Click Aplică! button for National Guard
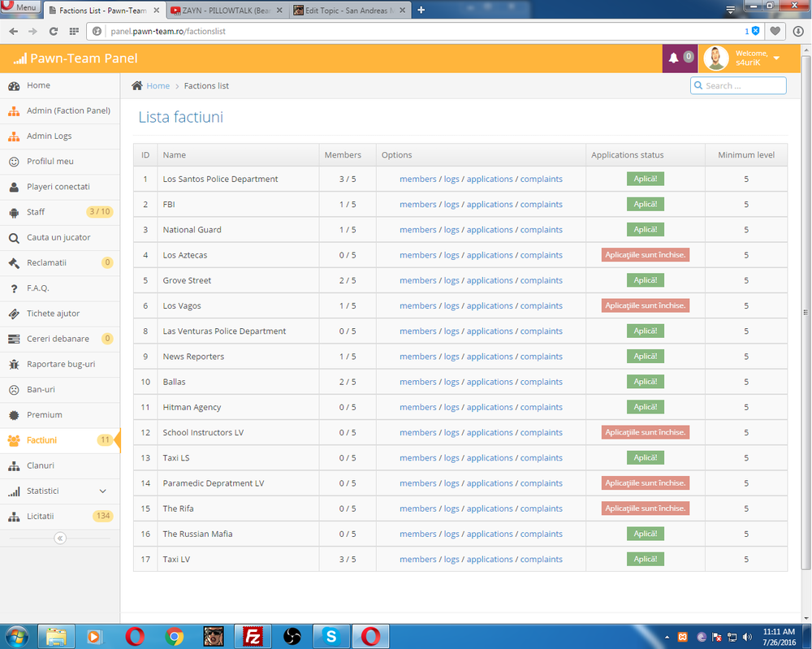 tap(646, 229)
